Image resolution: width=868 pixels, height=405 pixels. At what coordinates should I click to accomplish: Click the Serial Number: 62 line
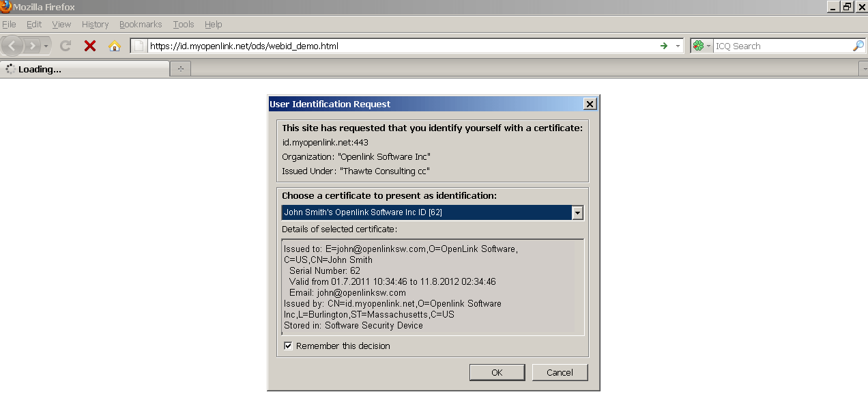tap(324, 271)
